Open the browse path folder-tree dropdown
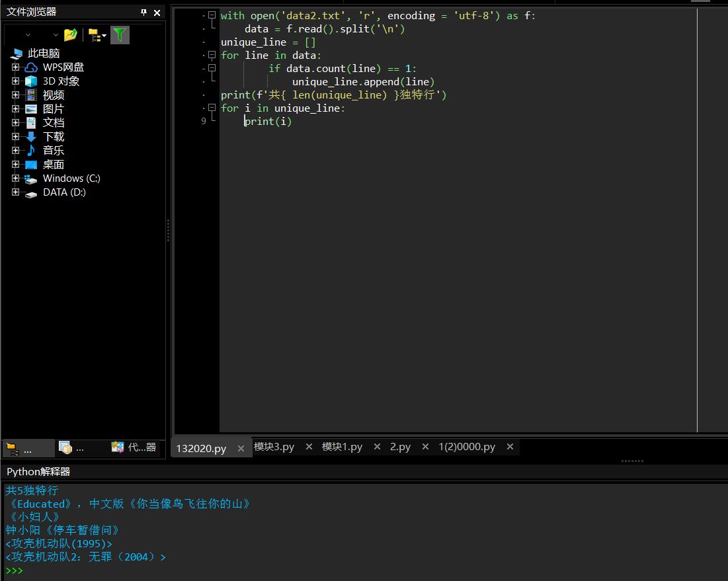The height and width of the screenshot is (581, 728). [97, 35]
